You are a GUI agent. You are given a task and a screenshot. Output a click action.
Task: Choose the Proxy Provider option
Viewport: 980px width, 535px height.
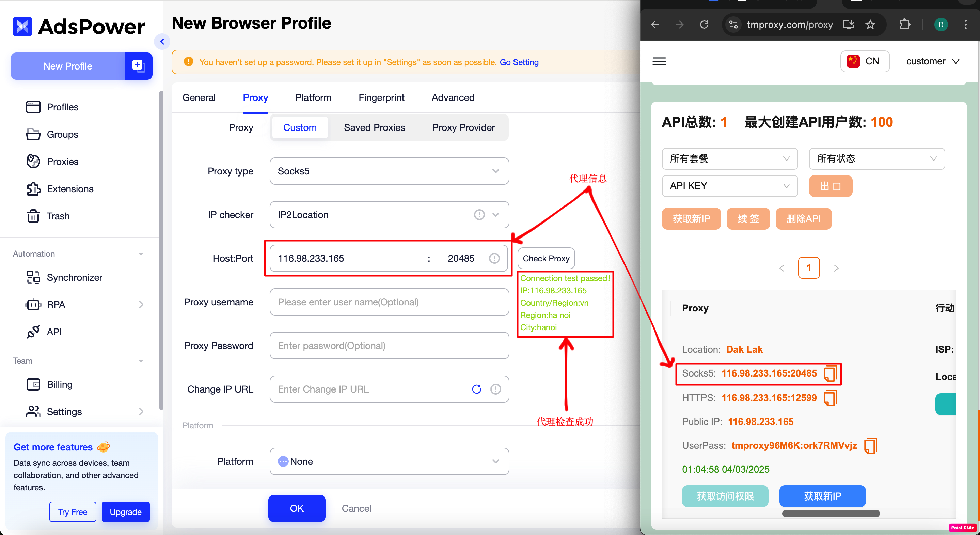pos(463,127)
